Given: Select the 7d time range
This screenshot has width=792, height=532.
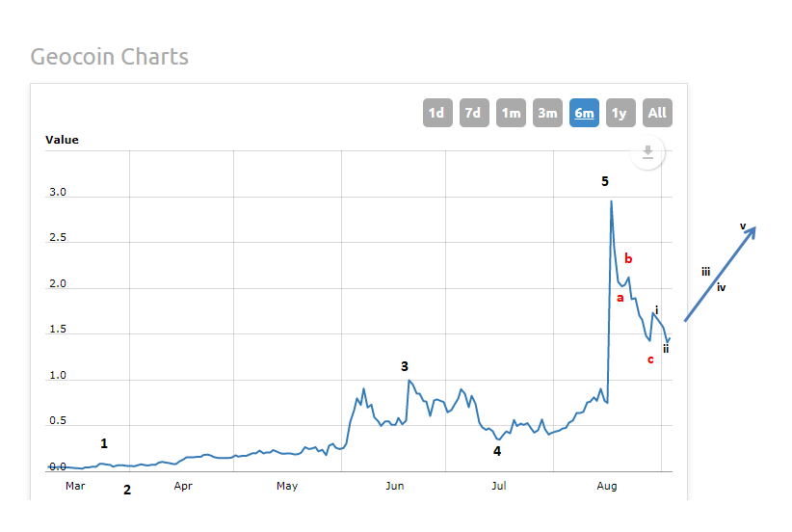Looking at the screenshot, I should click(x=473, y=113).
